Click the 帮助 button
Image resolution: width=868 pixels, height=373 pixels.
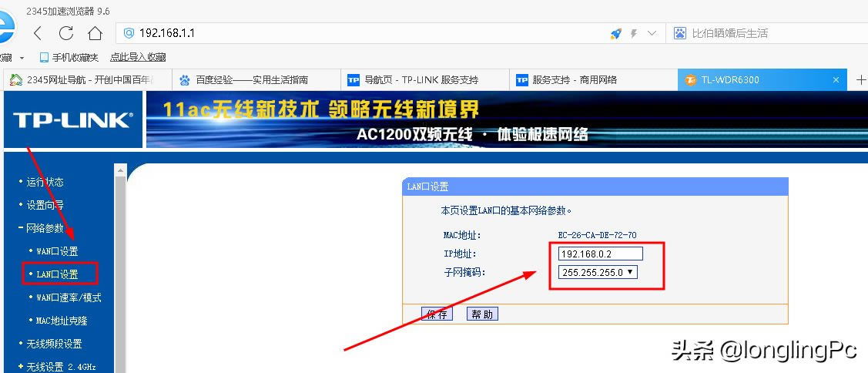click(x=482, y=314)
